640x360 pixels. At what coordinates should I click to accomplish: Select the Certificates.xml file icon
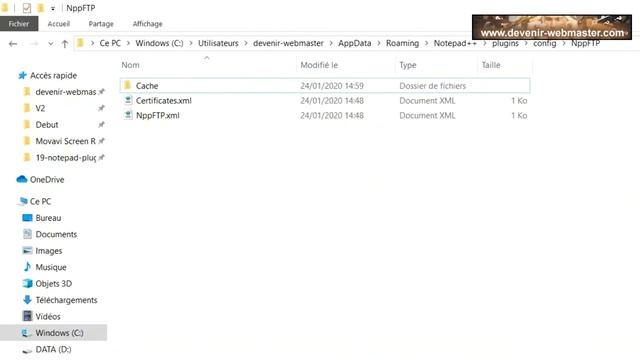(128, 100)
